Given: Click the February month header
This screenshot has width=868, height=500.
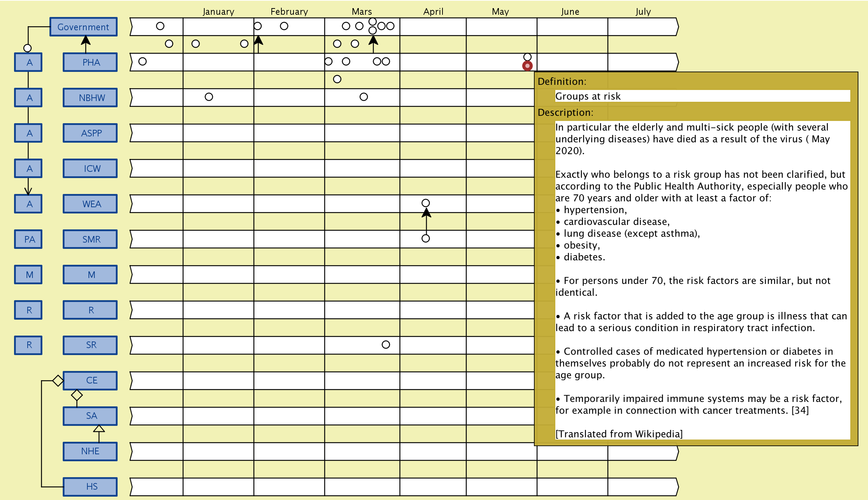Looking at the screenshot, I should point(289,11).
